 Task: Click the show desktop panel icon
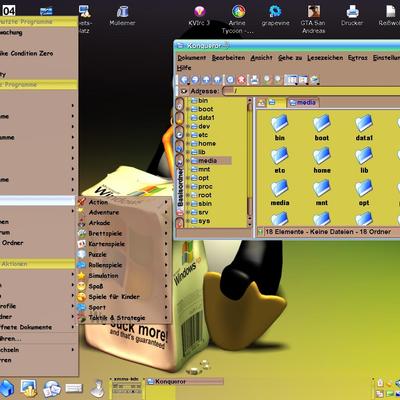pos(29,388)
